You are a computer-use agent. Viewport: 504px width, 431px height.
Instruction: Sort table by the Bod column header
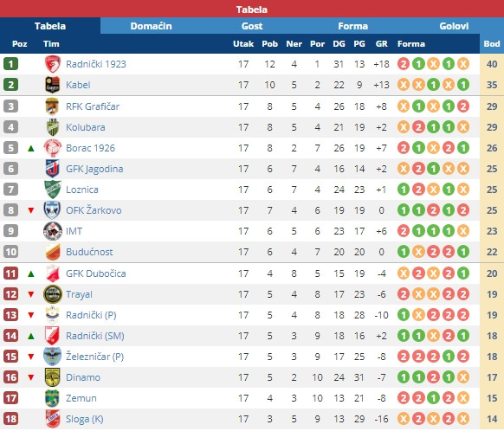pos(492,43)
